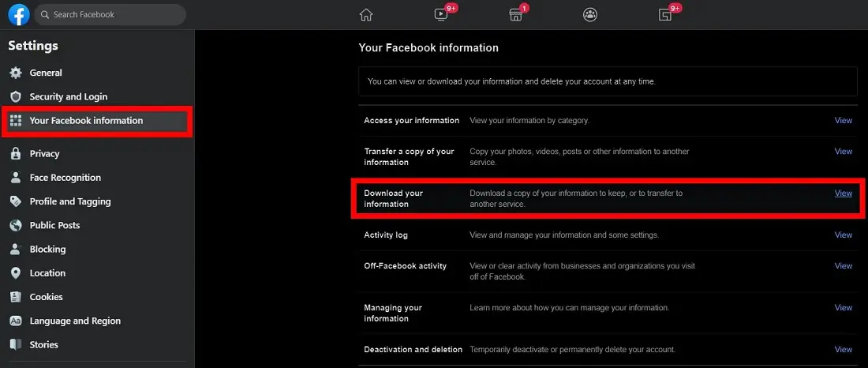Click View for Deactivation and deletion
The image size is (868, 368).
point(844,349)
